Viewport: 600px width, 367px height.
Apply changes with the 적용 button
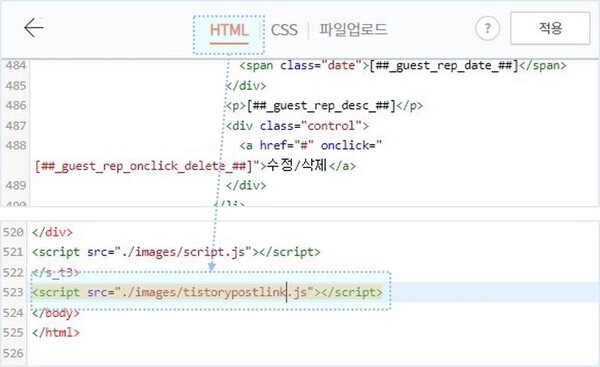tap(550, 28)
